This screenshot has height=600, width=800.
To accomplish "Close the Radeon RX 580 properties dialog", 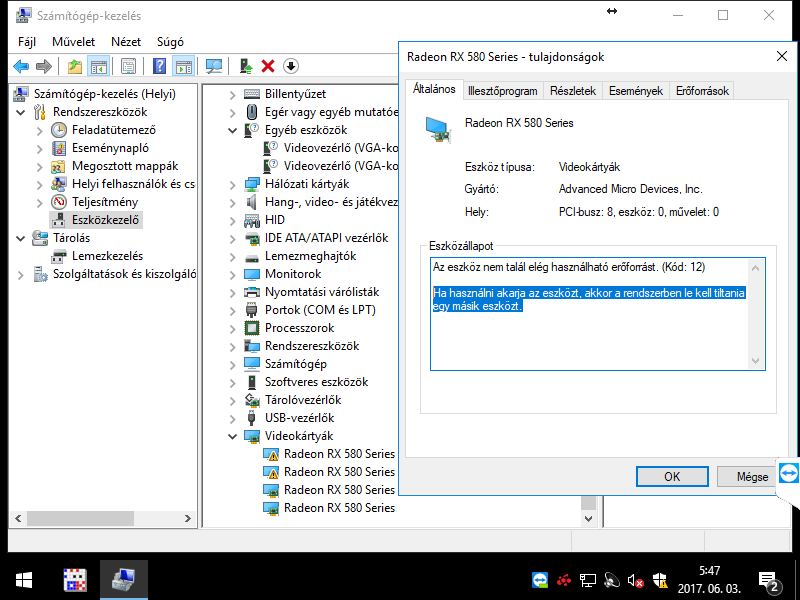I will pyautogui.click(x=782, y=56).
